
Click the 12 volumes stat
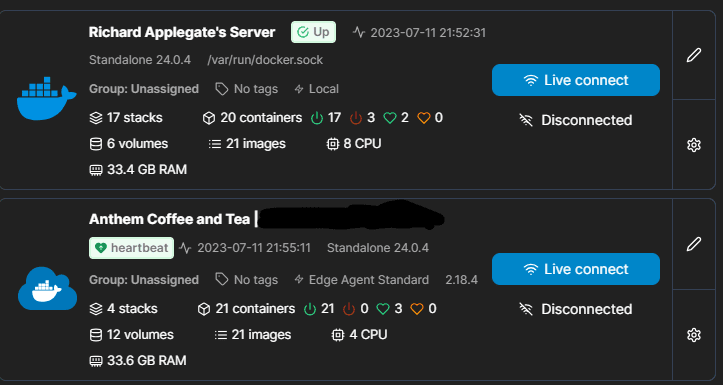click(x=131, y=335)
